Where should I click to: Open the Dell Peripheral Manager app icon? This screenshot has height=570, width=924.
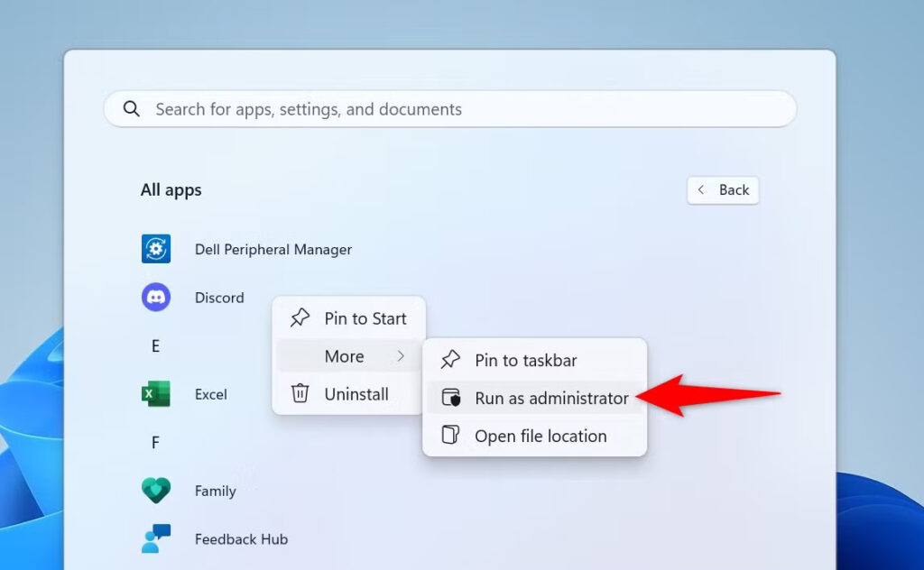(x=156, y=249)
